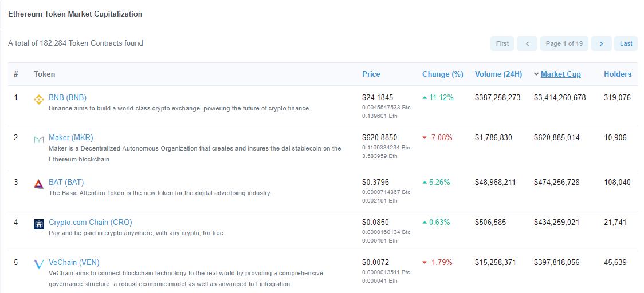Sort by Holders column header

click(x=617, y=74)
